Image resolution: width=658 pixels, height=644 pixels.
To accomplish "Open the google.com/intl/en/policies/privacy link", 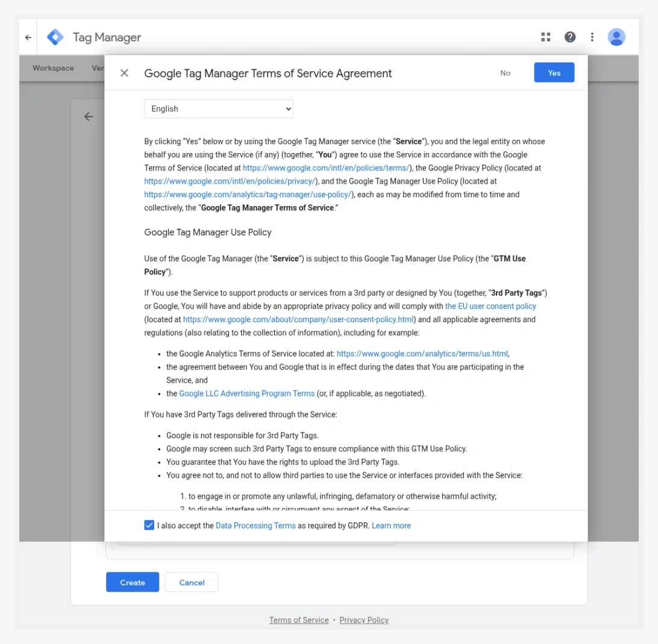I will (x=230, y=181).
